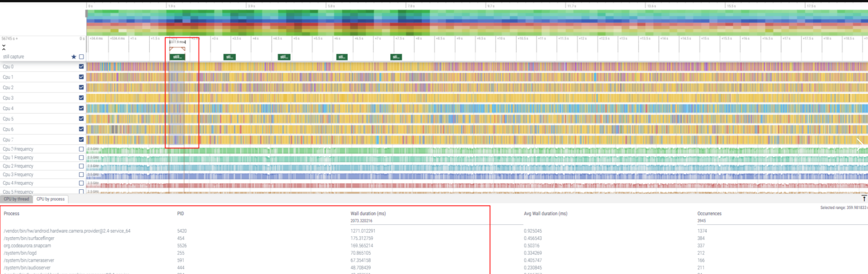Click the overview minimap timeline
The width and height of the screenshot is (868, 274).
click(477, 22)
